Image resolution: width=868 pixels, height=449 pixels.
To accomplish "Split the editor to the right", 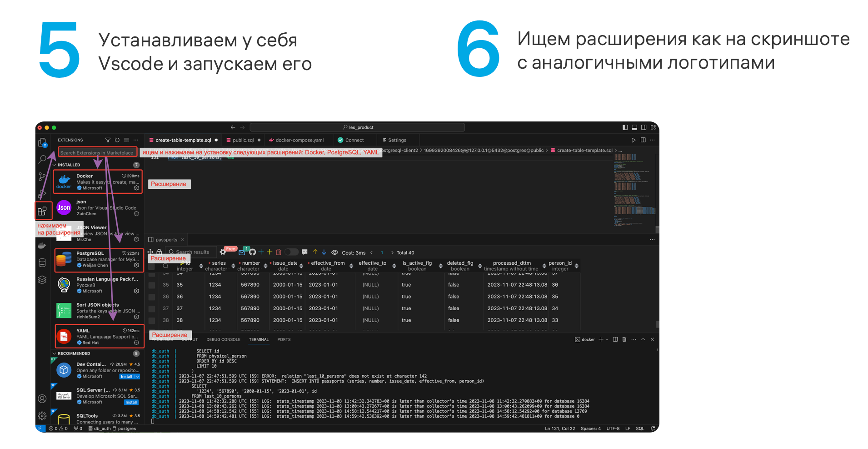I will [x=643, y=140].
